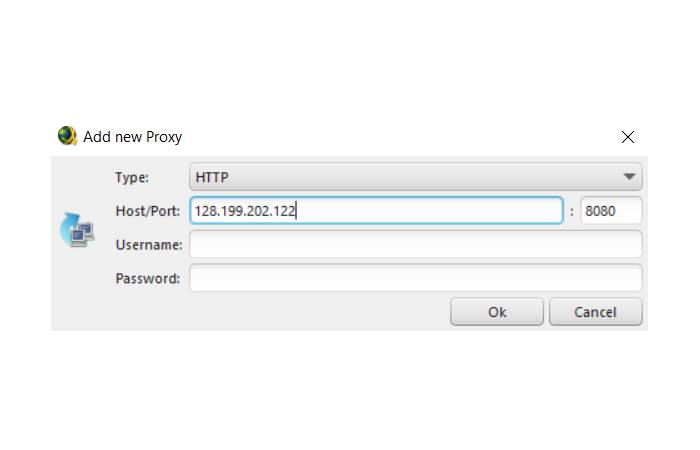This screenshot has height=450, width=700.
Task: Click the Username: label
Action: coord(149,245)
